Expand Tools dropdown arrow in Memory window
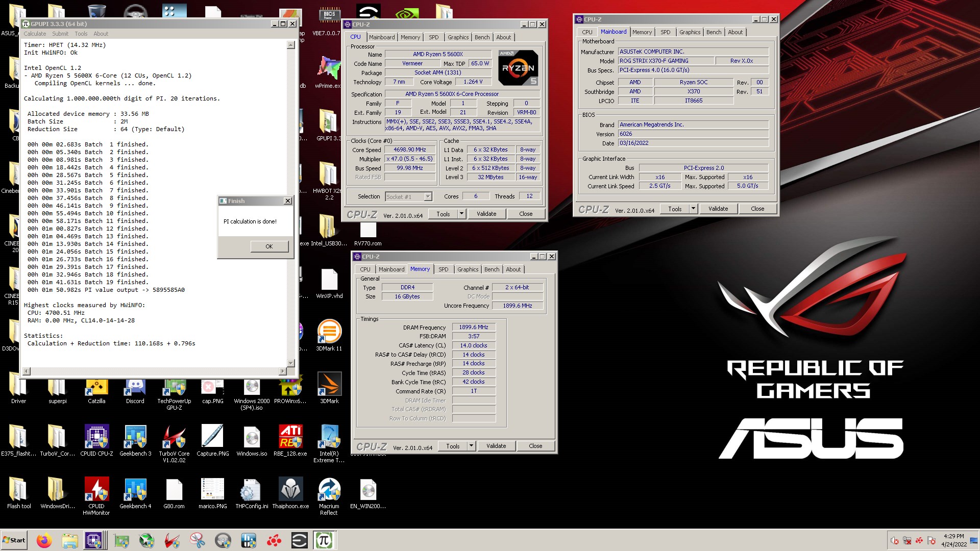This screenshot has height=551, width=980. point(471,446)
